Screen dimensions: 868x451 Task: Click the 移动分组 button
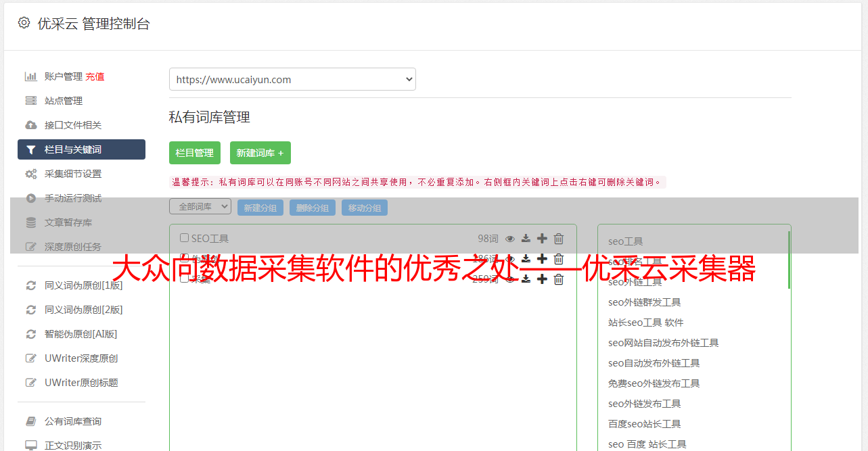pyautogui.click(x=365, y=208)
